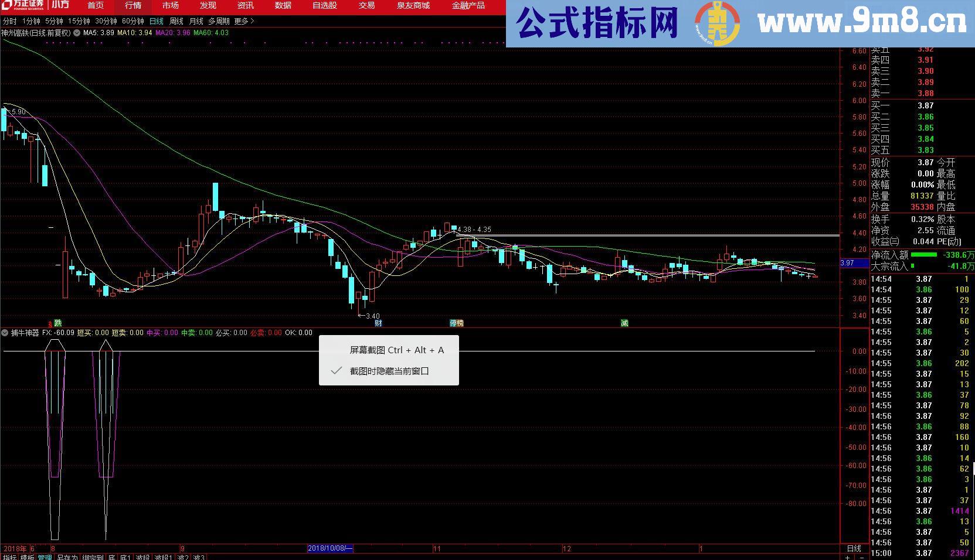Click the plus zoom-in button
This screenshot has width=975, height=560.
click(x=848, y=557)
